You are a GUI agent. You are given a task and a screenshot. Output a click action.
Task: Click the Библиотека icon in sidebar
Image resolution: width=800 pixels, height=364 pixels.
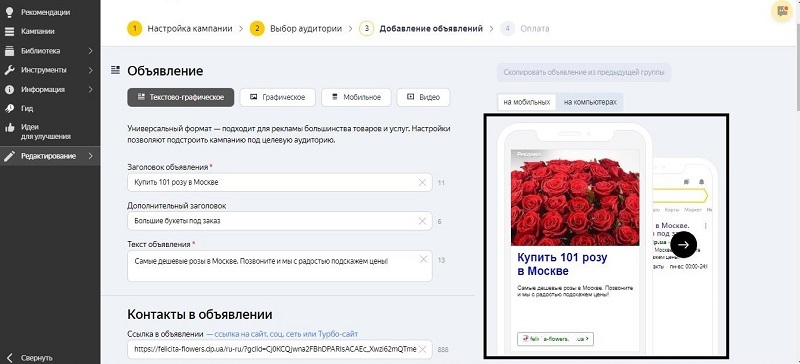(x=9, y=51)
